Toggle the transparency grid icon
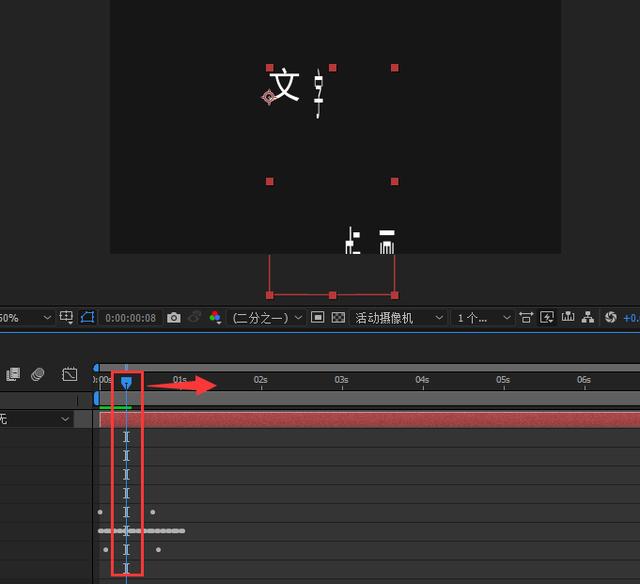 [338, 317]
